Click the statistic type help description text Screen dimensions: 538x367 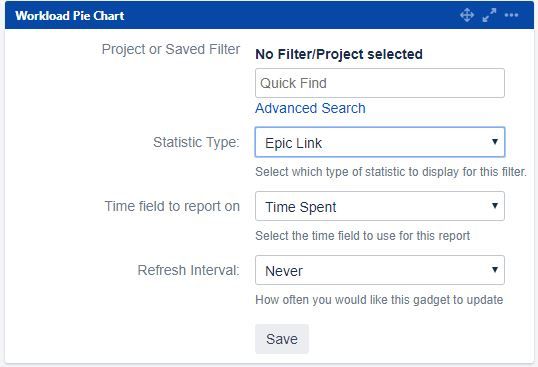click(x=391, y=171)
